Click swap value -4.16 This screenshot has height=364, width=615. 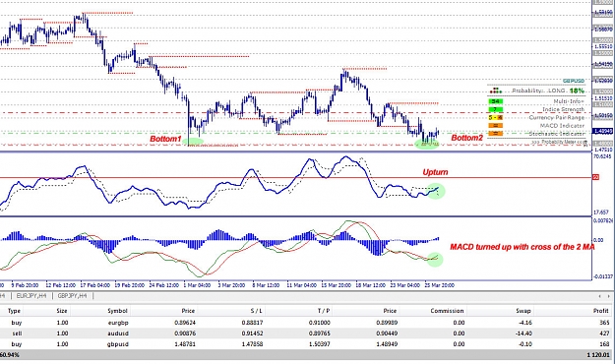tap(524, 323)
